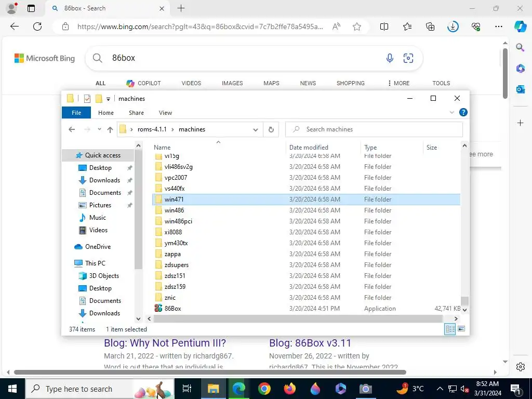Open the 86Box application file

click(x=172, y=309)
